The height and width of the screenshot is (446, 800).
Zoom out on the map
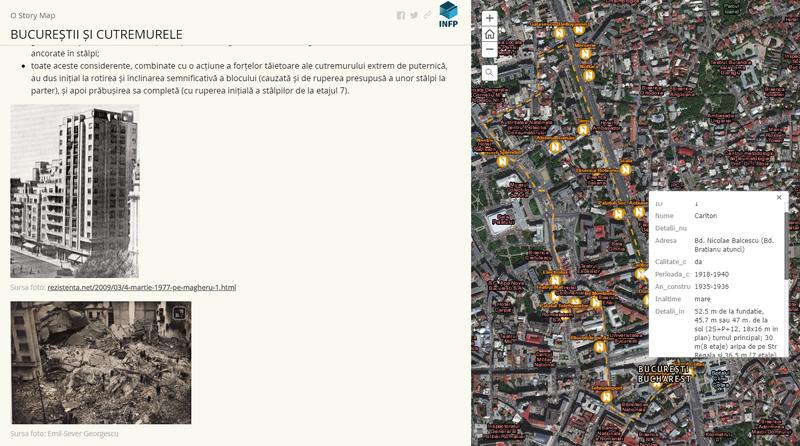pos(489,49)
